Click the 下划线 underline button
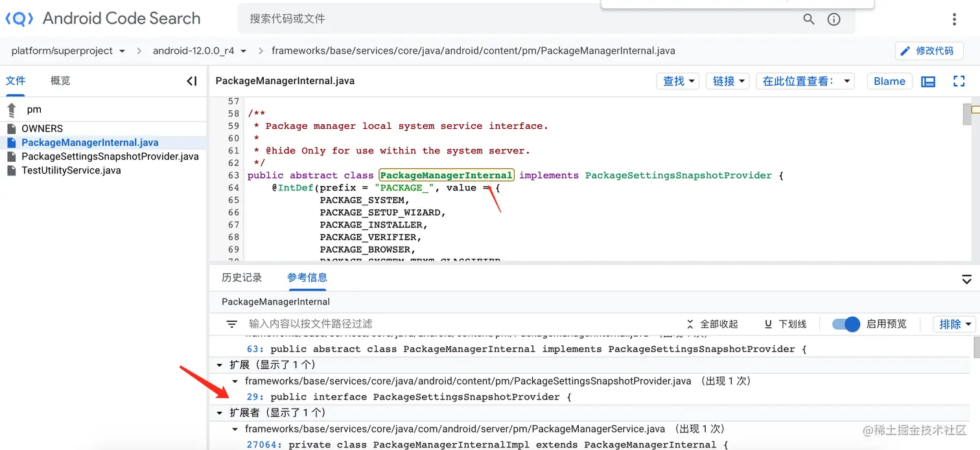980x450 pixels. coord(786,324)
